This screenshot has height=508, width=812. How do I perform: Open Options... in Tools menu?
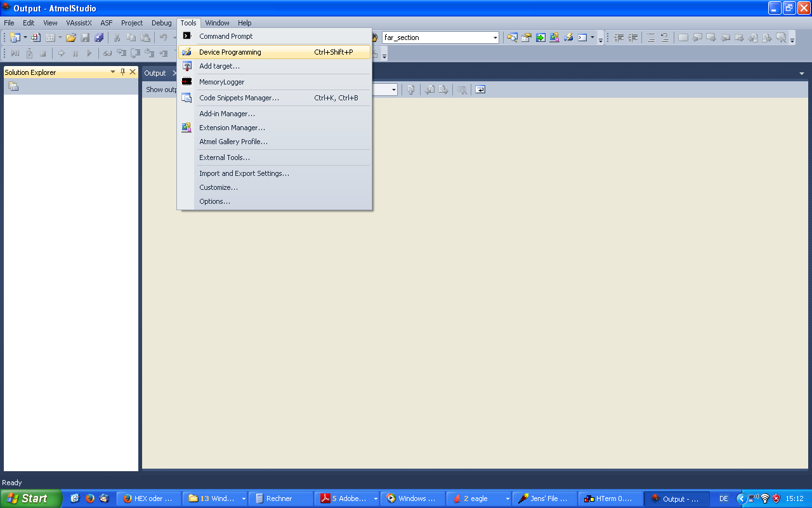(x=275, y=201)
